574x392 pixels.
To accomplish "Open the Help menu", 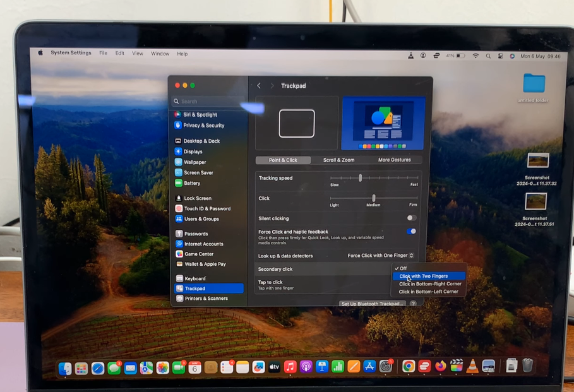I will click(182, 54).
